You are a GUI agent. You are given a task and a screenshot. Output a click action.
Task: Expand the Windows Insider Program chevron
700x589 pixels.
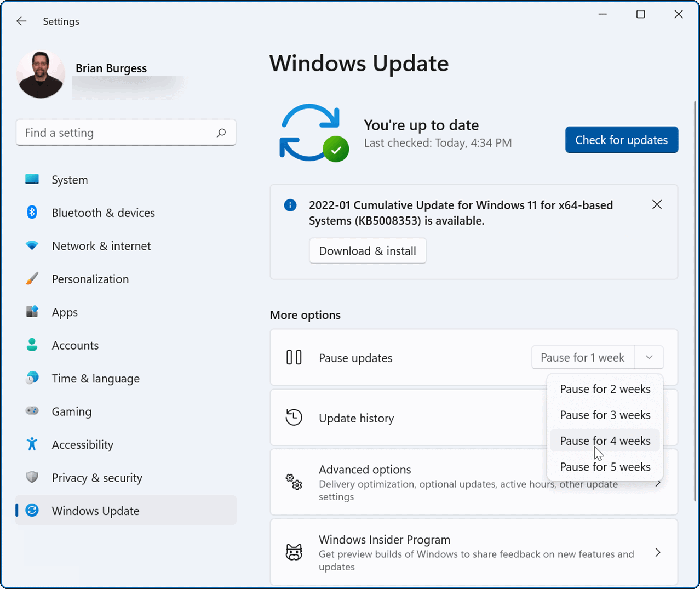[x=658, y=552]
